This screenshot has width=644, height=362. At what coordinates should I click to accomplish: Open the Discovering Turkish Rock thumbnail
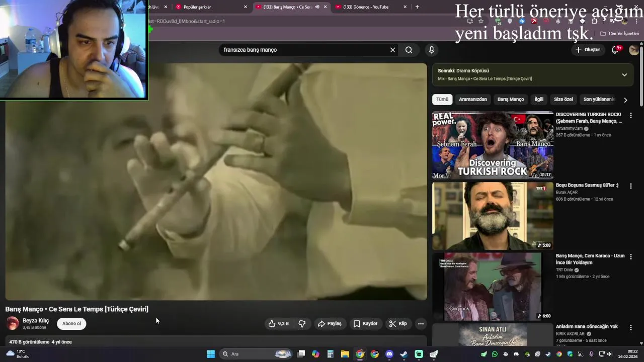[x=493, y=145]
